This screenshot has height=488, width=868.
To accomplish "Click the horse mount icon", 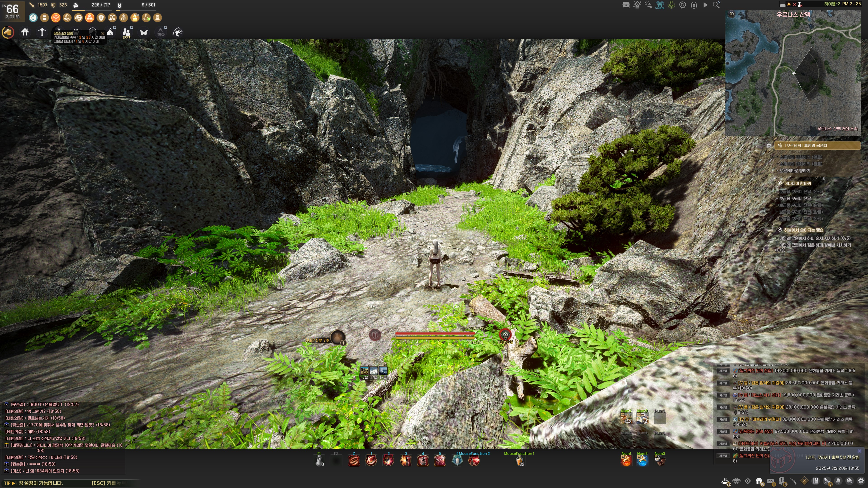I will pyautogui.click(x=8, y=32).
